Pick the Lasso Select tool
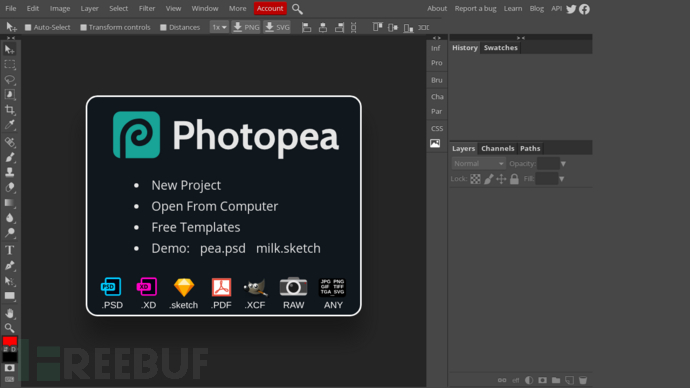Image resolution: width=690 pixels, height=388 pixels. click(x=10, y=80)
